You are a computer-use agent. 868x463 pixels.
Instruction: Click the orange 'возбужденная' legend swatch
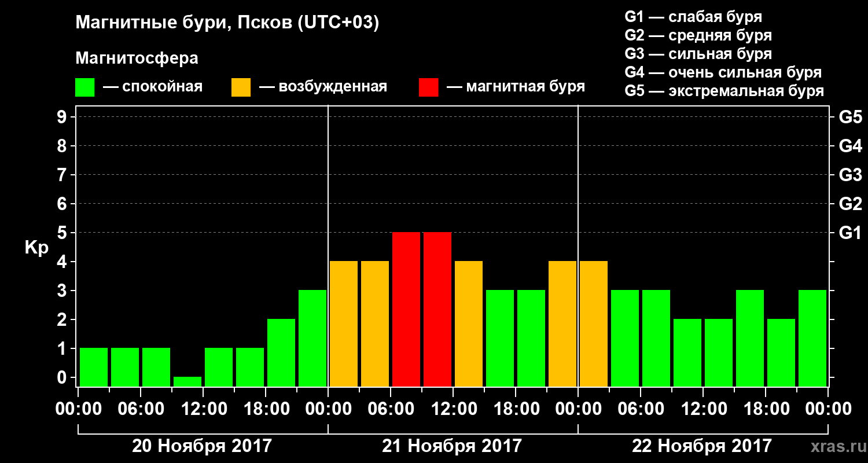point(241,87)
